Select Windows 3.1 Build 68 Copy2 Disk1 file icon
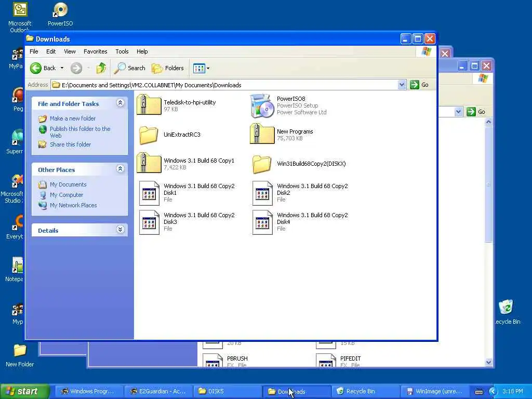This screenshot has width=532, height=399. click(149, 193)
